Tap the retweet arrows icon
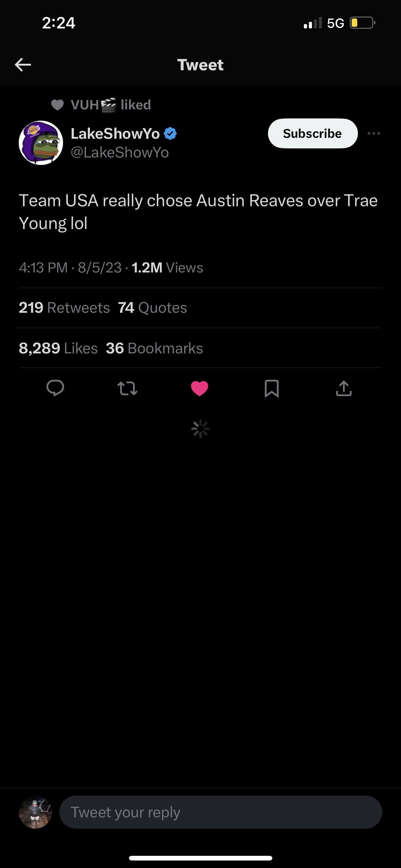The height and width of the screenshot is (868, 401). (127, 388)
